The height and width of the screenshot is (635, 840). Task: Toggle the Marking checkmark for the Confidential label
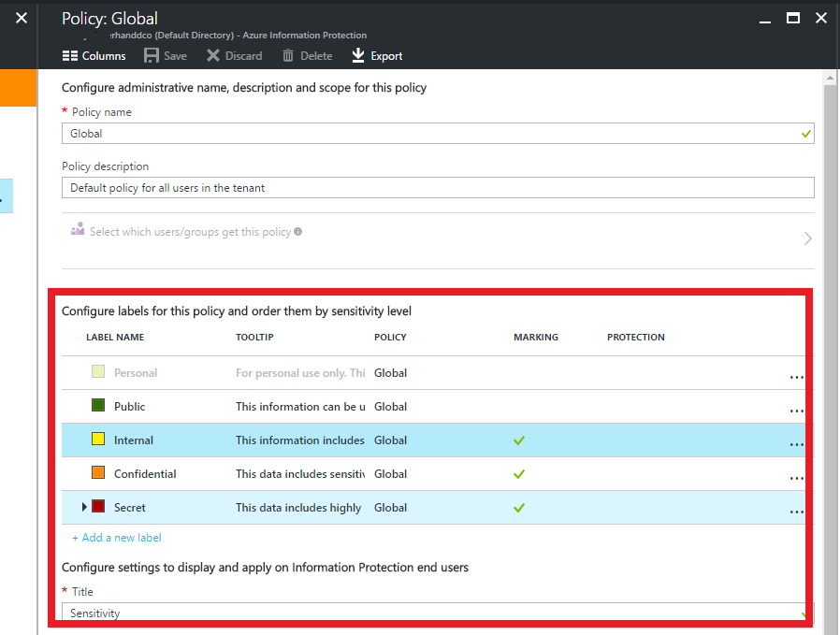519,473
